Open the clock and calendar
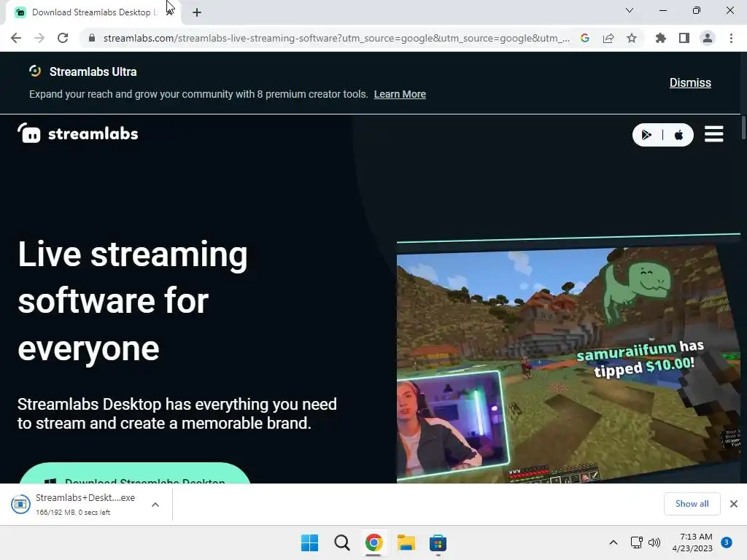The image size is (747, 560). click(x=692, y=542)
